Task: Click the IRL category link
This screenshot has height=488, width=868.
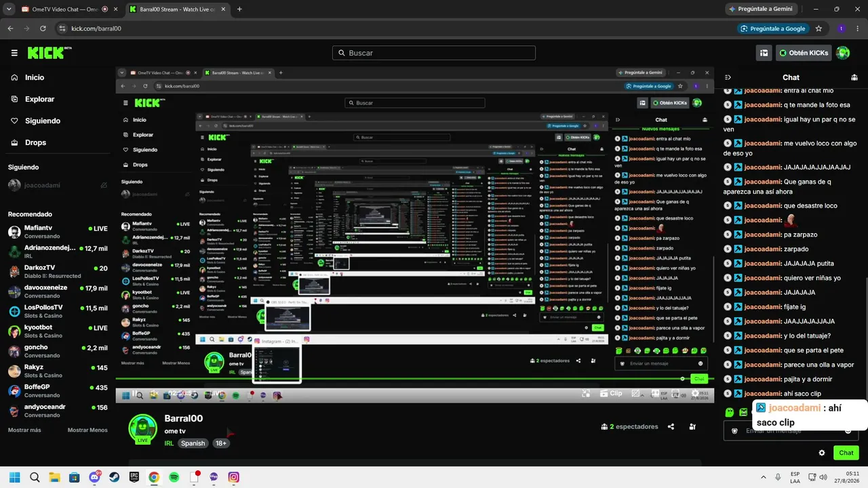Action: 169,443
